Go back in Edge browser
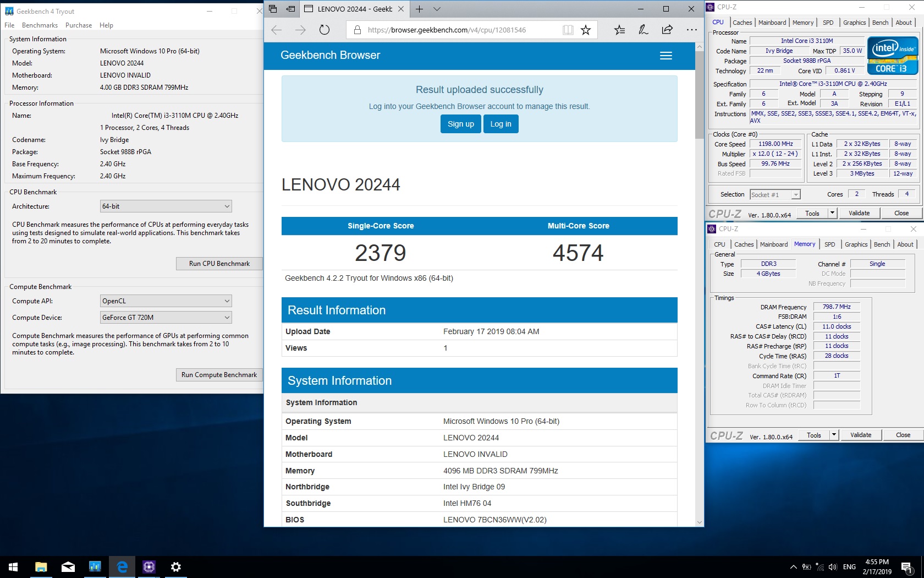 pyautogui.click(x=277, y=30)
